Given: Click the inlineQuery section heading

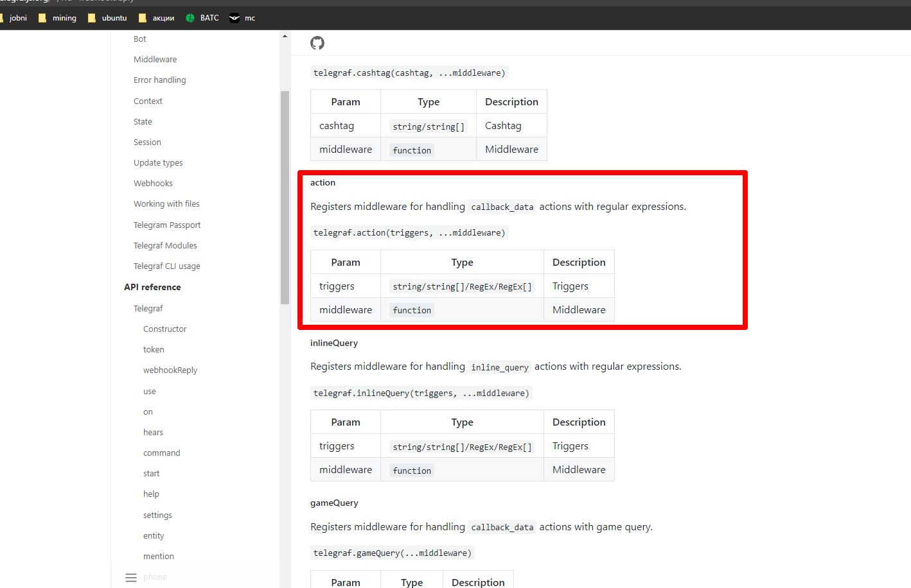Looking at the screenshot, I should 334,343.
